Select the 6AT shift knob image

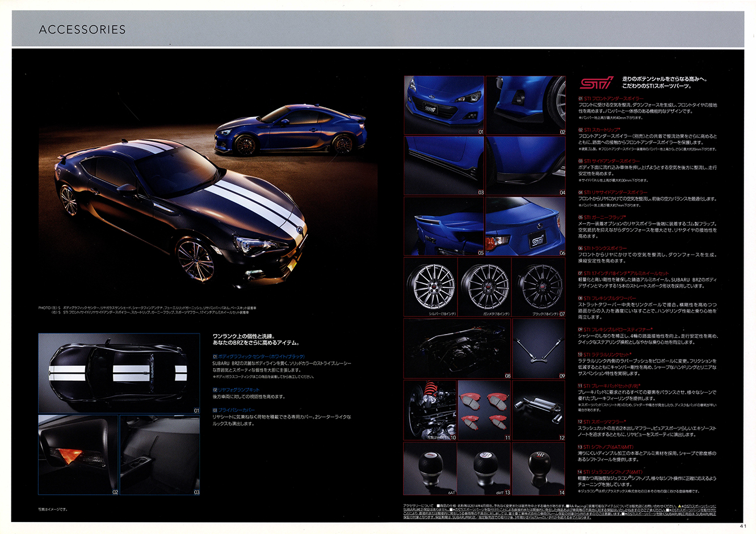pyautogui.click(x=431, y=469)
